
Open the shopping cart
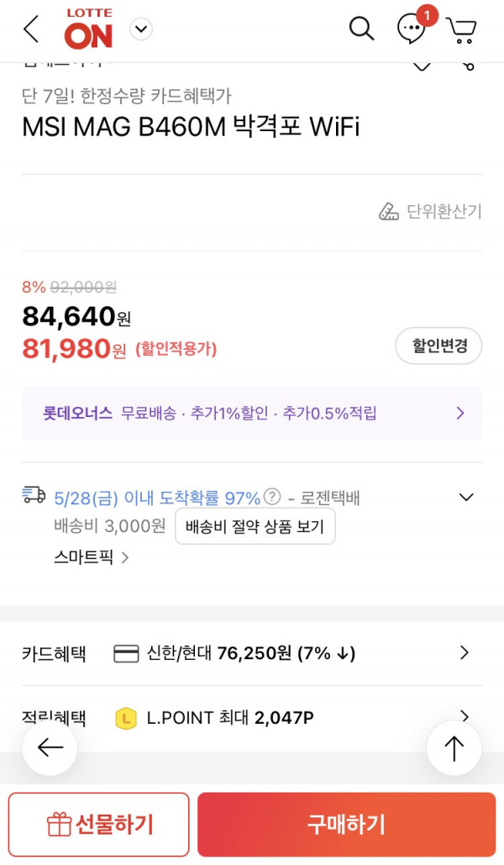point(461,29)
